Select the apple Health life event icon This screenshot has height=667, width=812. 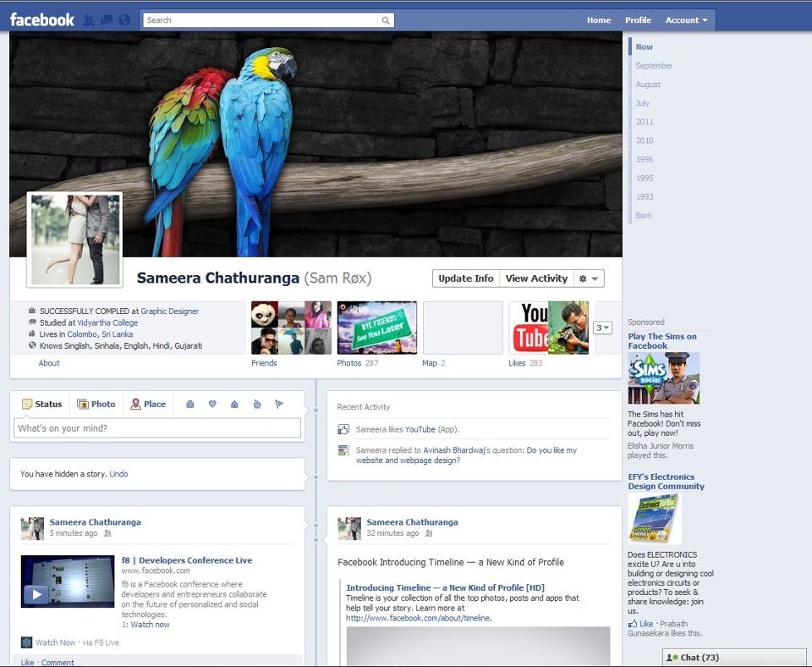pyautogui.click(x=257, y=405)
